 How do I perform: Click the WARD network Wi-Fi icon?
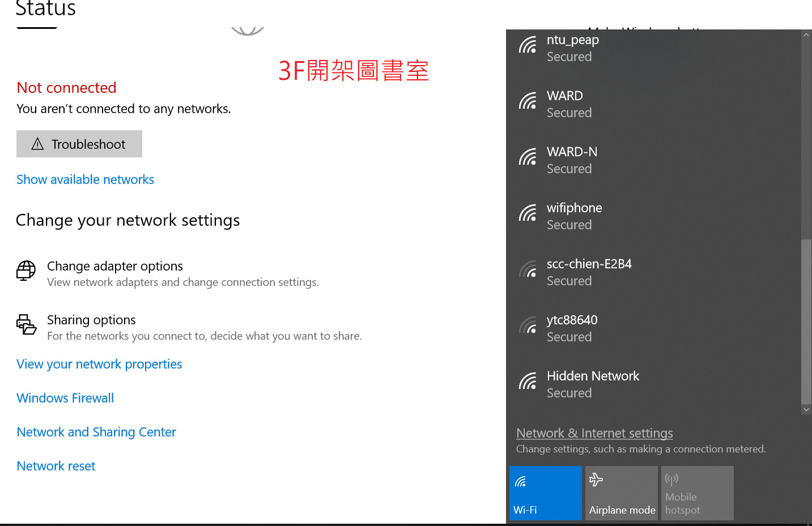(528, 101)
